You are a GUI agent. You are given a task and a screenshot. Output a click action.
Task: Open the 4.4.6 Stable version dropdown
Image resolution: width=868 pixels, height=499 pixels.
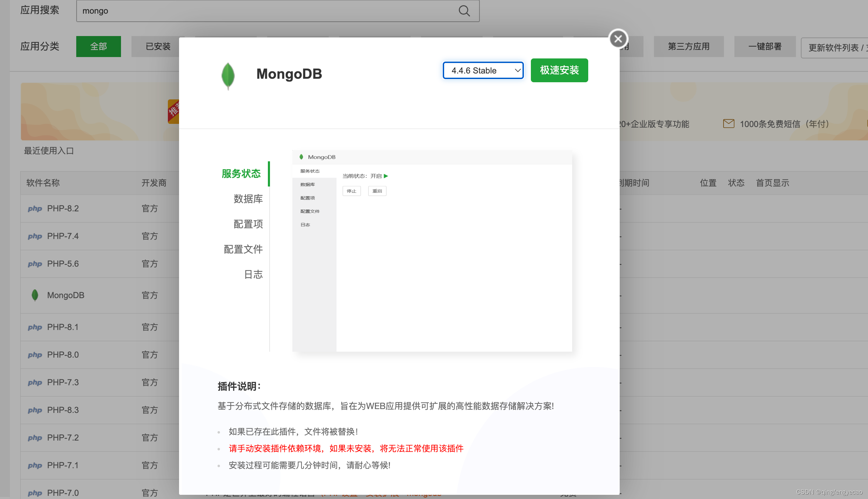(x=483, y=70)
